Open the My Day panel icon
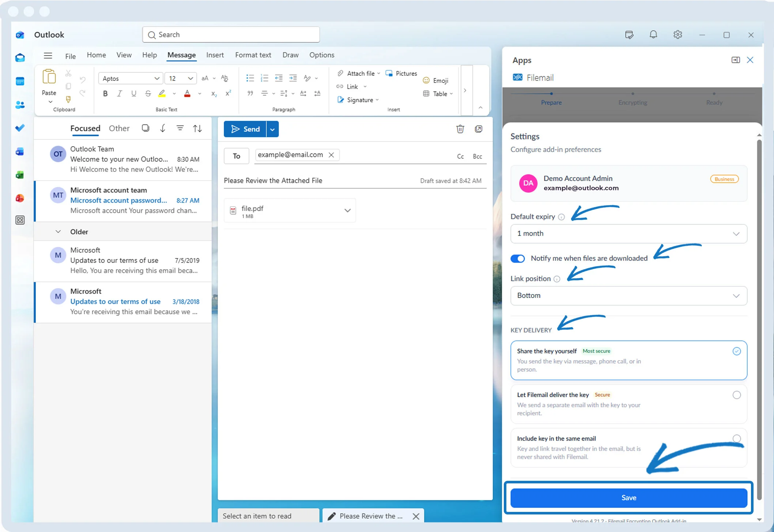This screenshot has height=532, width=774. point(629,35)
